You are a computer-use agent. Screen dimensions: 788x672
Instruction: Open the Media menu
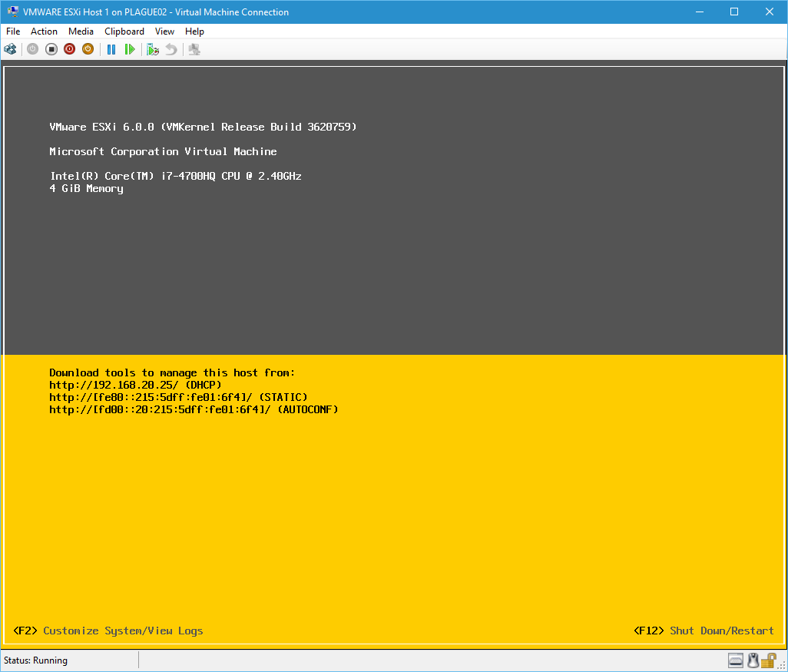click(x=81, y=31)
